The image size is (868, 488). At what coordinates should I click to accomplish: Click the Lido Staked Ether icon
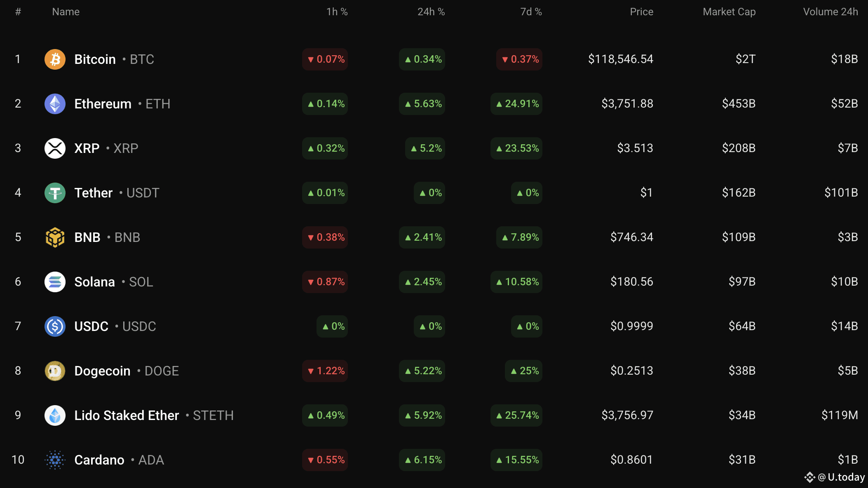[55, 415]
